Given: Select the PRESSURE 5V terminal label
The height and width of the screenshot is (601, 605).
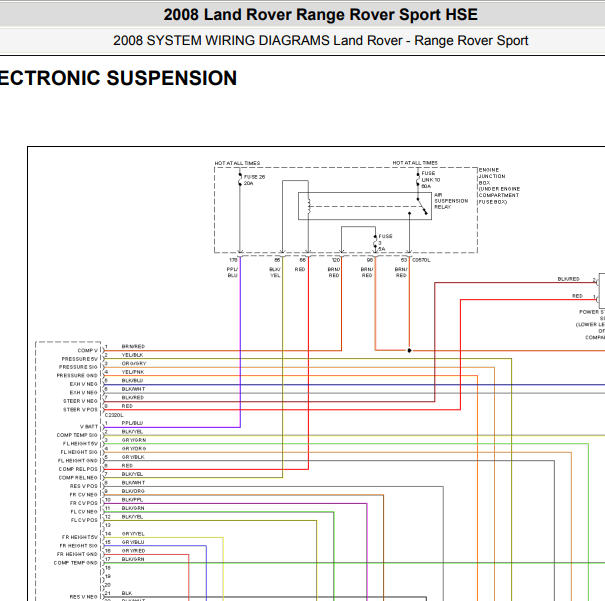Looking at the screenshot, I should click(79, 359).
